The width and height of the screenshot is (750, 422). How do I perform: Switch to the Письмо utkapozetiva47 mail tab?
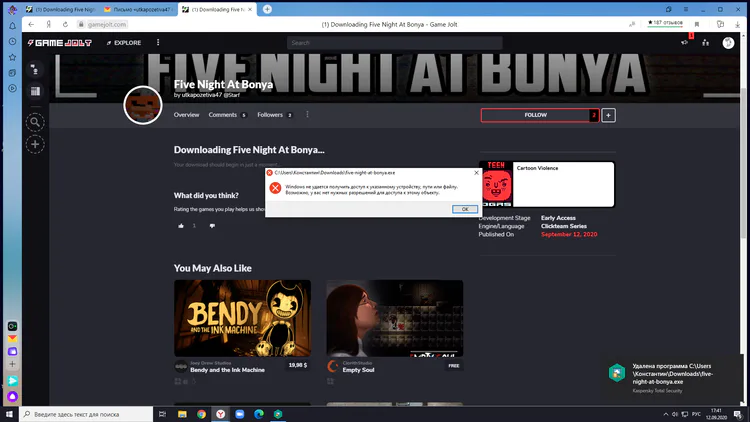pos(139,10)
